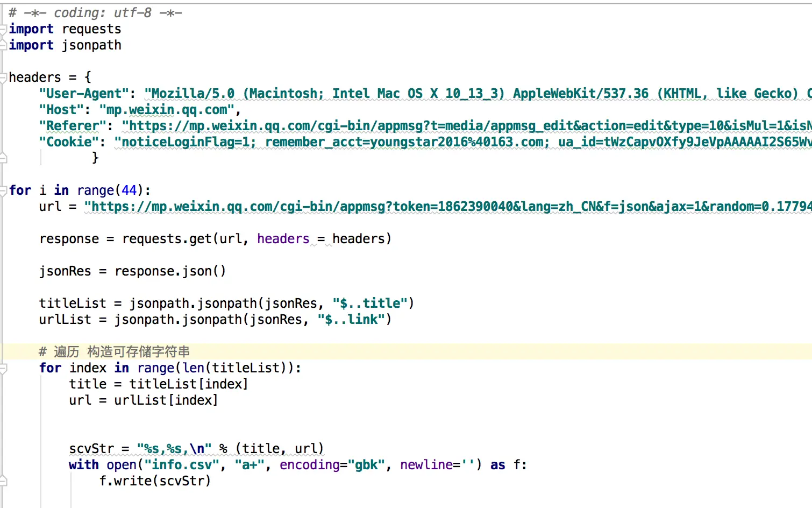Collapse the "headers = {" dictionary fold
Viewport: 812px width, 508px height.
[x=3, y=77]
